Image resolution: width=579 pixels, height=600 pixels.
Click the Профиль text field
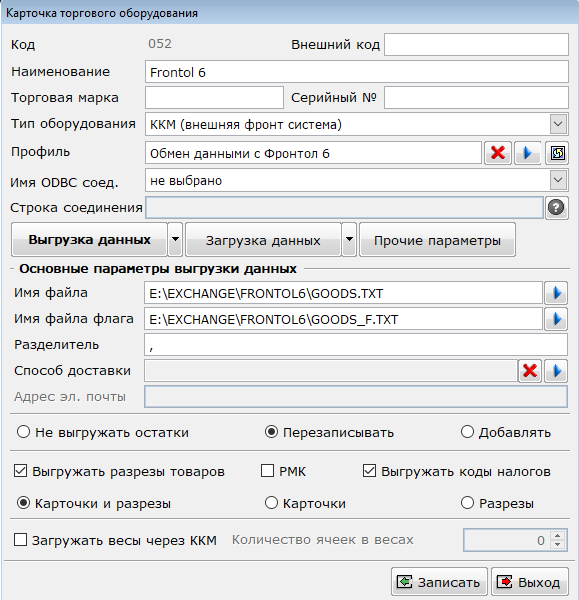pos(313,153)
